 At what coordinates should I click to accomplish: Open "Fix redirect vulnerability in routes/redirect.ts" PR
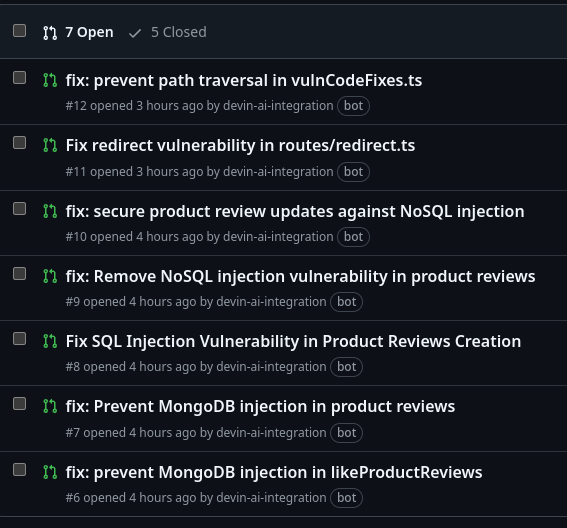[240, 145]
